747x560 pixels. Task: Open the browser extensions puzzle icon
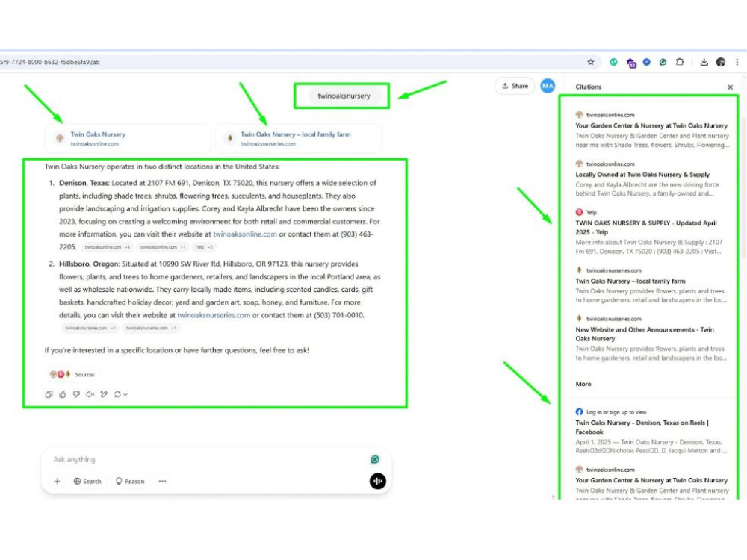click(x=680, y=62)
